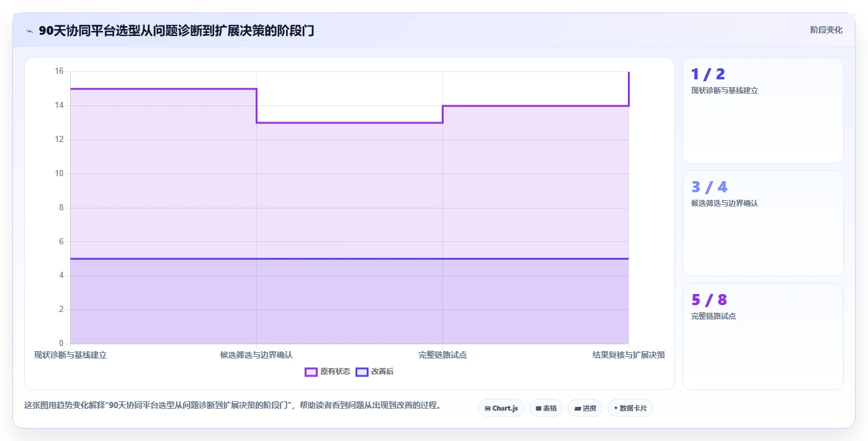868x441 pixels.
Task: Click y-axis value 2
Action: pyautogui.click(x=61, y=310)
